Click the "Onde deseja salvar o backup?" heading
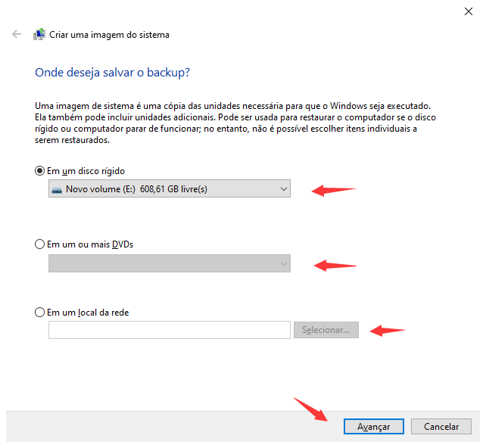486x448 pixels. coord(112,73)
